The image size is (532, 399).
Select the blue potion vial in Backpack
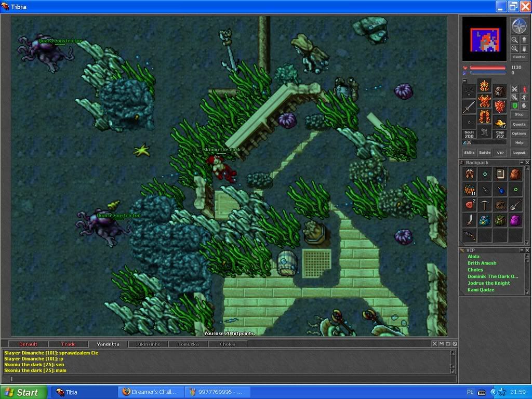pyautogui.click(x=500, y=190)
